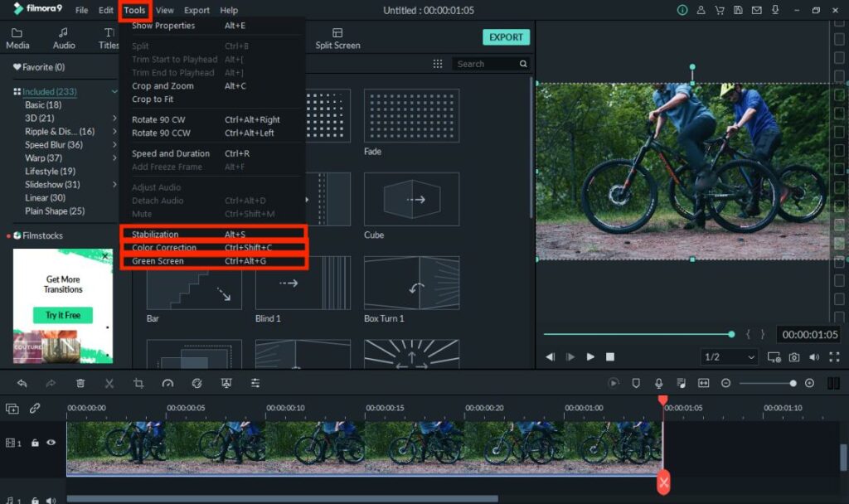Screen dimensions: 849x504
Task: Click Try it Free in the ad
Action: [x=63, y=315]
